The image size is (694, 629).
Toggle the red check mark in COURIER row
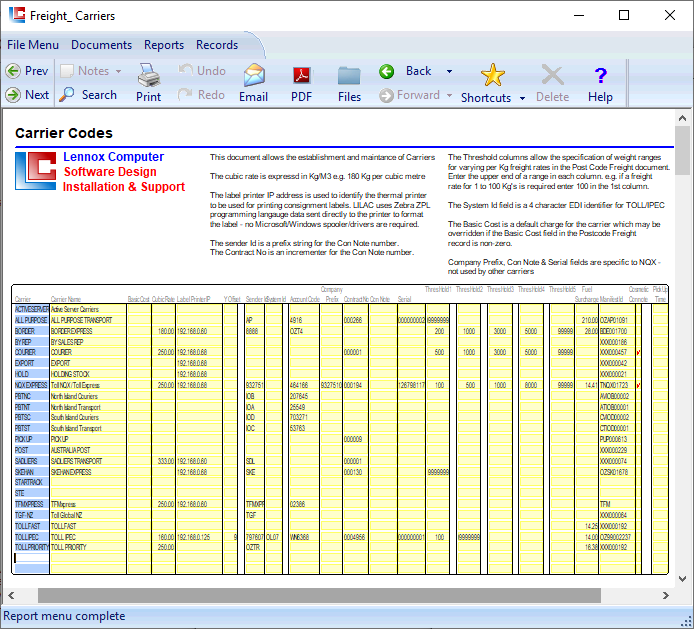(x=638, y=353)
